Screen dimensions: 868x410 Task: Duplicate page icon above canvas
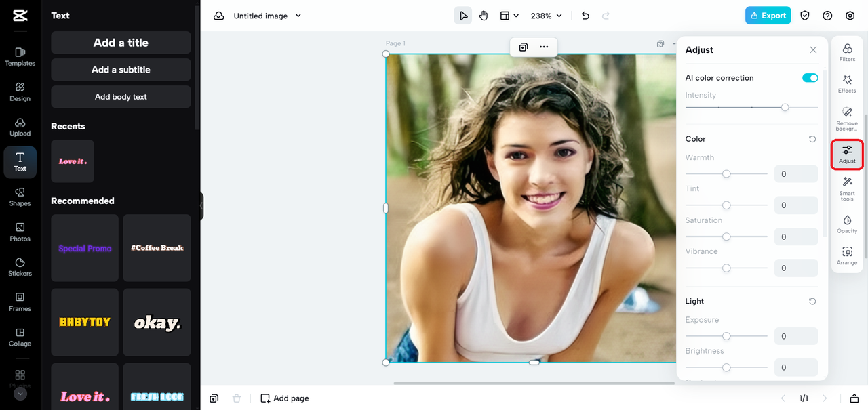coord(660,44)
